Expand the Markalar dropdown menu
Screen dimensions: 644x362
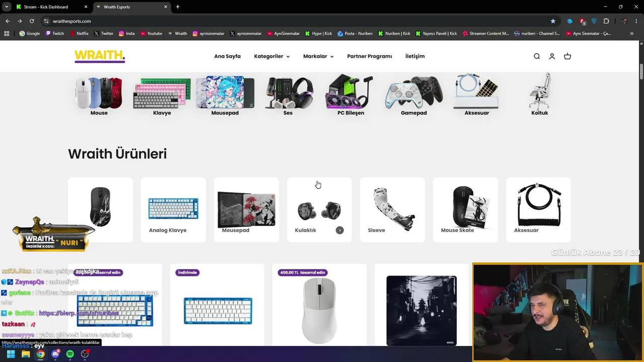[318, 56]
